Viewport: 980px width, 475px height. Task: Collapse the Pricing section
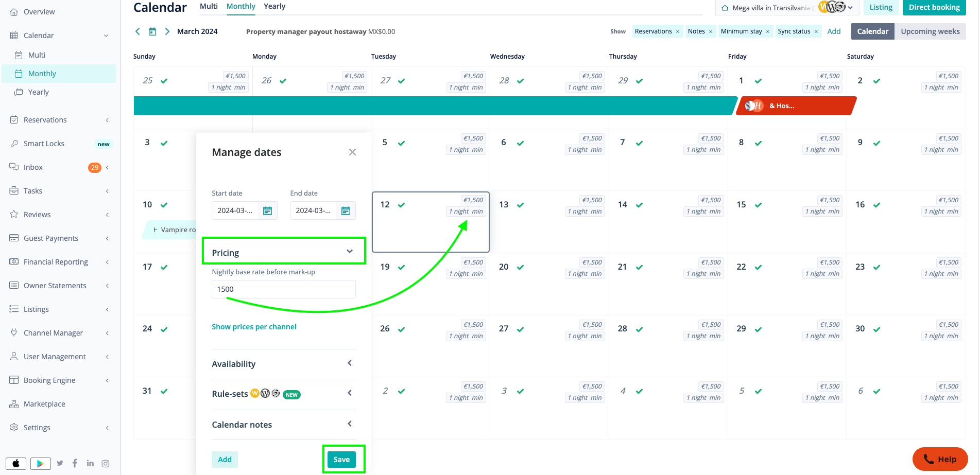(x=350, y=252)
